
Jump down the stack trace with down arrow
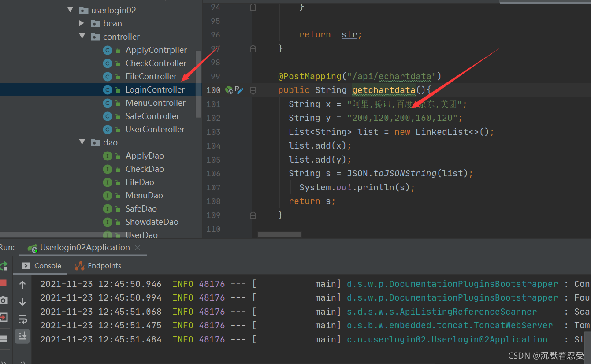(22, 302)
